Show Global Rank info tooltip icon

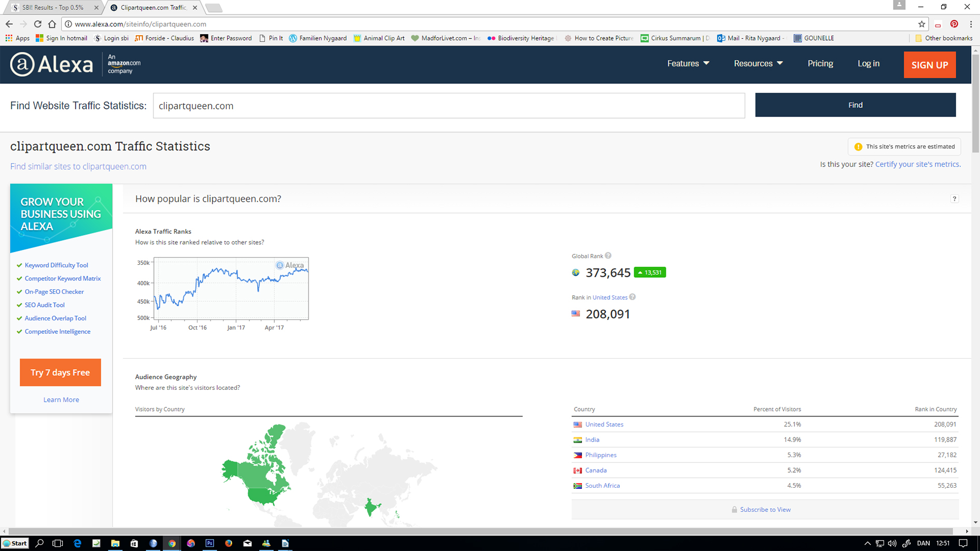coord(608,256)
